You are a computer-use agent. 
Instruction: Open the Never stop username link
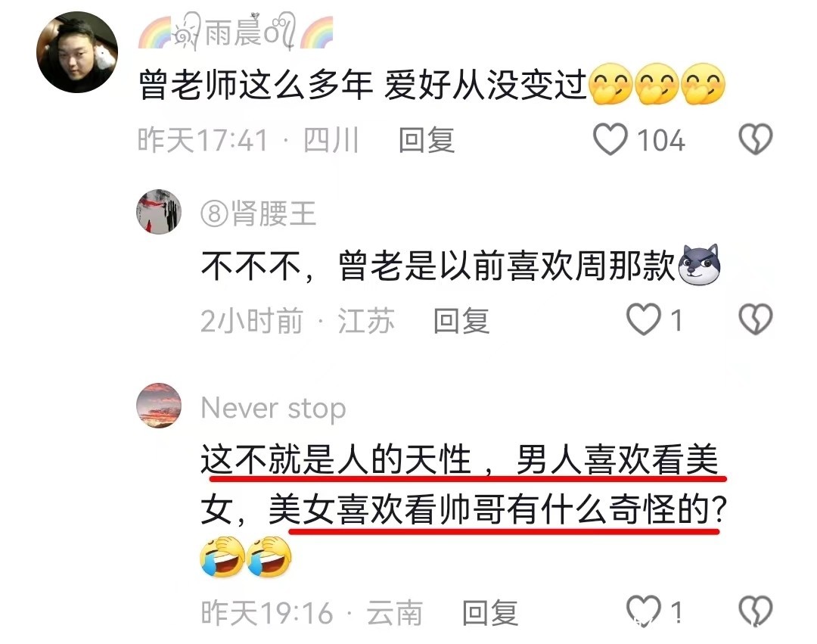[274, 408]
